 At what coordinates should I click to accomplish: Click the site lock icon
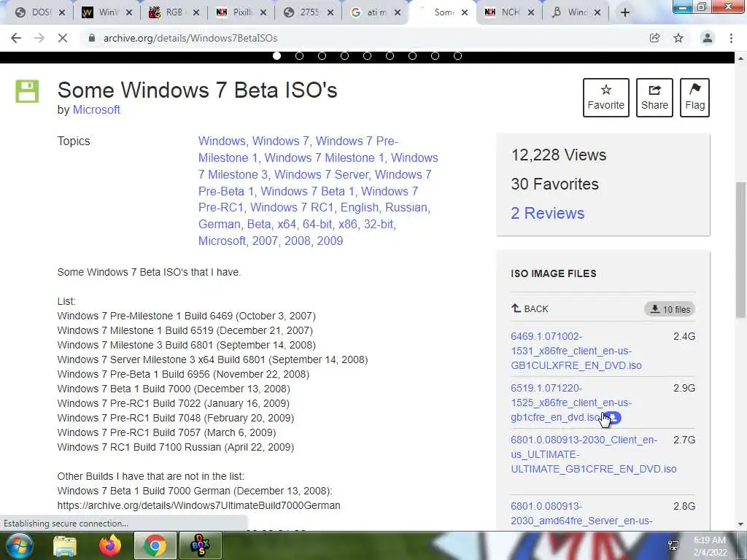point(92,38)
